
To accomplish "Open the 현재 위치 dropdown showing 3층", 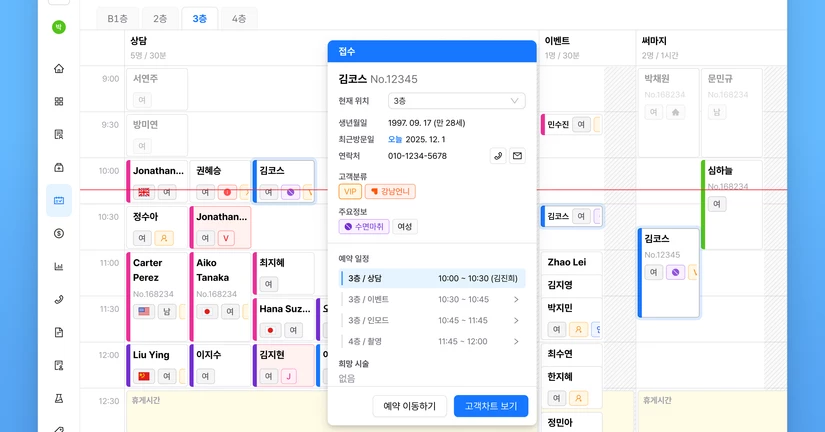I will (456, 101).
